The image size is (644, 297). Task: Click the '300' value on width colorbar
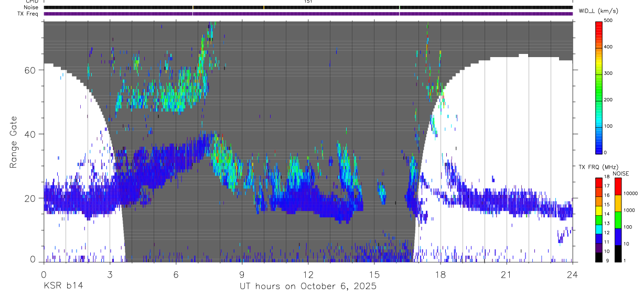608,73
